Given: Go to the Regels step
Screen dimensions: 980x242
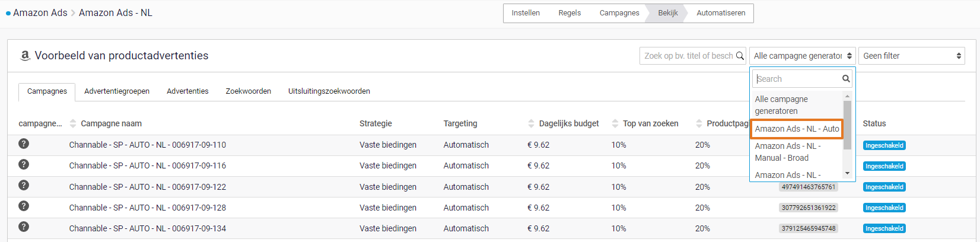Looking at the screenshot, I should [x=569, y=13].
